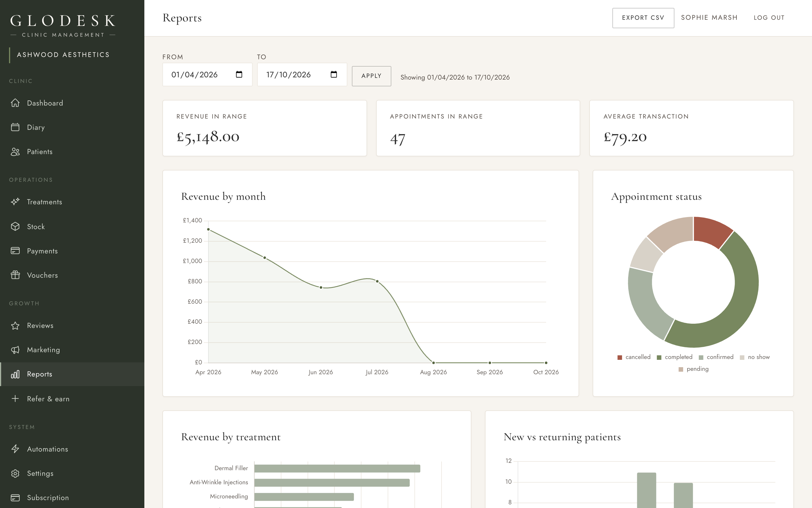Open the To date calendar picker
The height and width of the screenshot is (508, 812).
click(334, 74)
